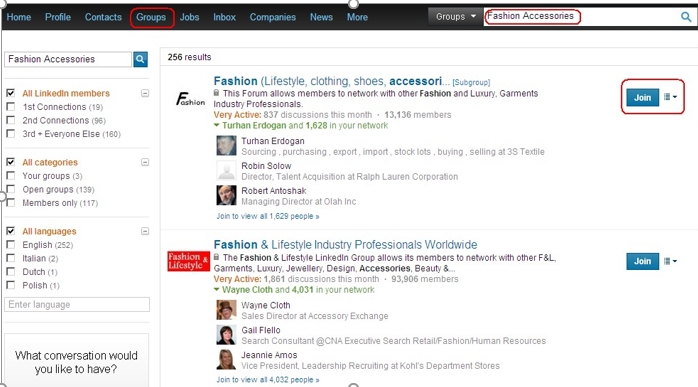Click Robin Solow's blank avatar
Screen dimensions: 698x387
pos(226,171)
